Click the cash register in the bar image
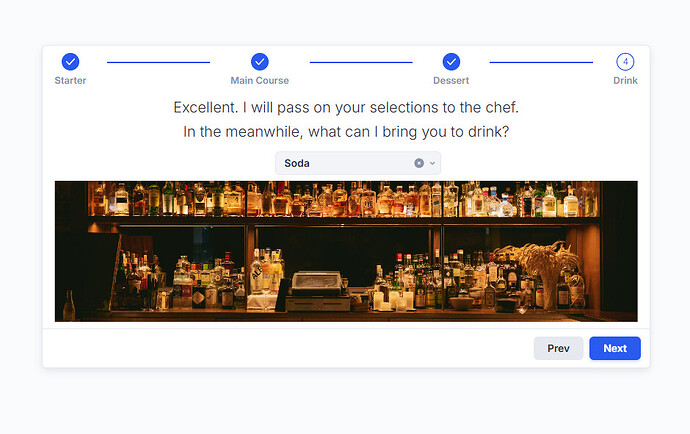This screenshot has width=690, height=434. click(x=318, y=291)
